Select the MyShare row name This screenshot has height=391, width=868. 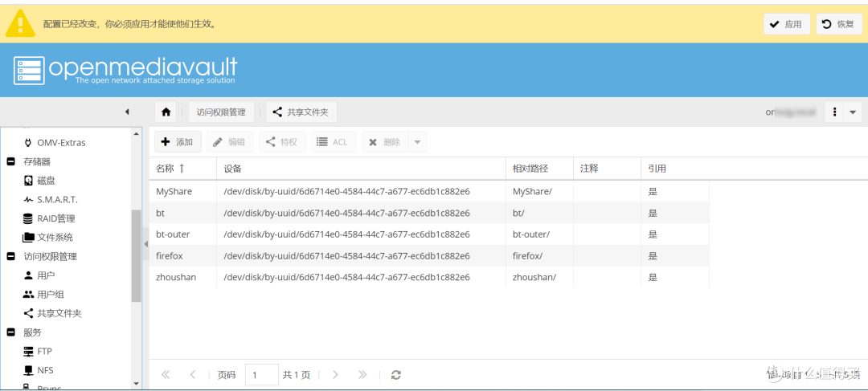pos(174,191)
